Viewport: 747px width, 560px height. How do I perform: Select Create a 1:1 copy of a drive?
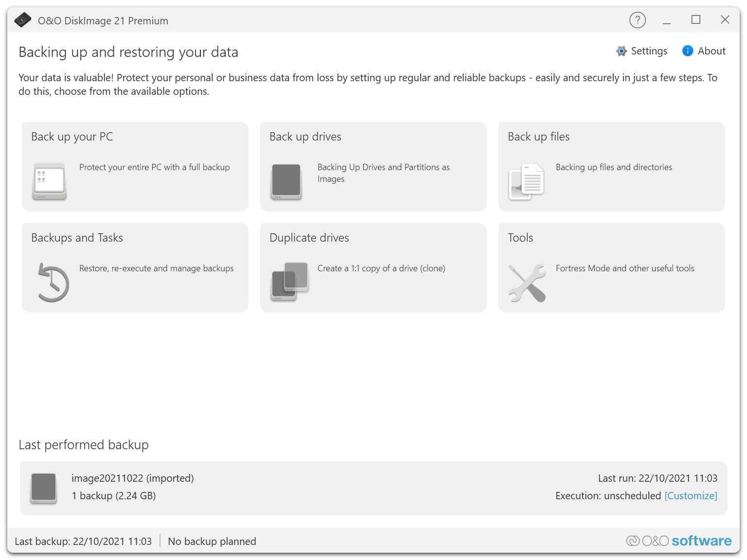[381, 268]
